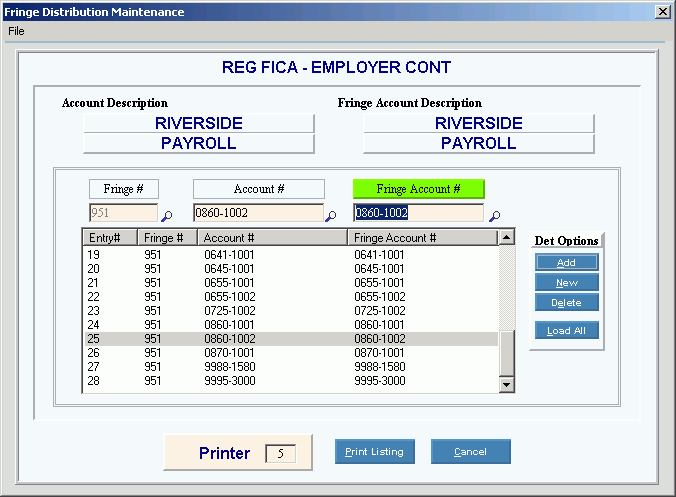
Task: Click the Fringe Account # input field
Action: pyautogui.click(x=418, y=213)
